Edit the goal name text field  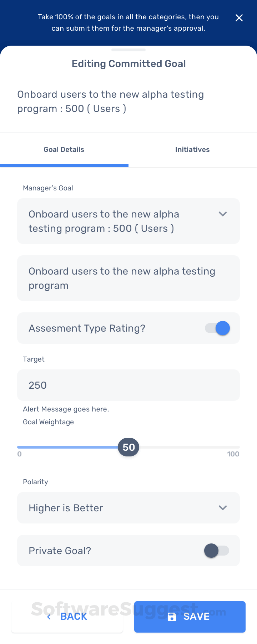tap(128, 278)
